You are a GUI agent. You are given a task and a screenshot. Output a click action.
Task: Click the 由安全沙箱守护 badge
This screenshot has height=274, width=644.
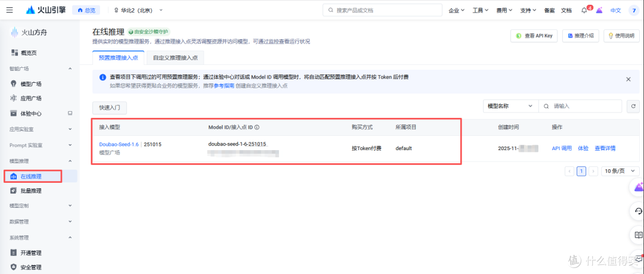click(x=148, y=32)
